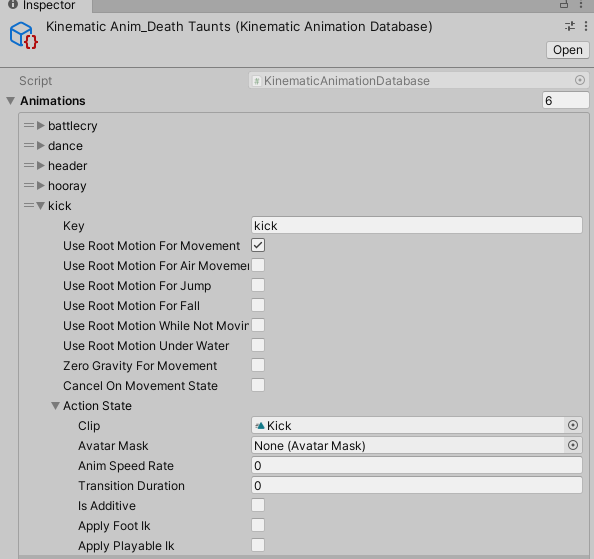Click the Key label
594x559 pixels.
(x=73, y=226)
